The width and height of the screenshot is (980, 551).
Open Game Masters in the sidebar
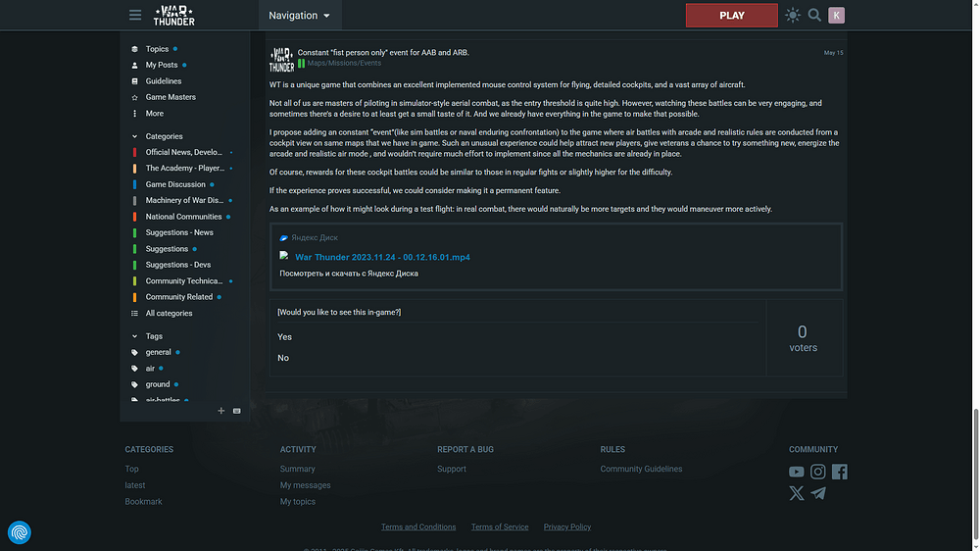pos(170,97)
